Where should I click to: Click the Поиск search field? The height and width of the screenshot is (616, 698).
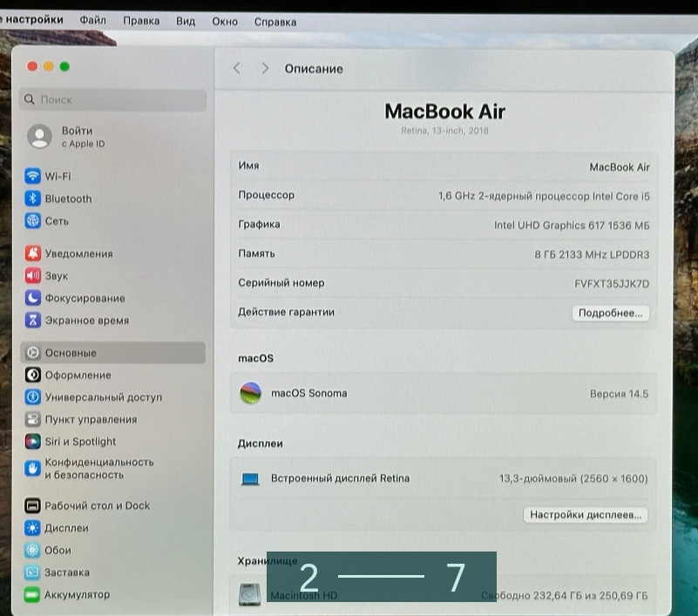click(x=112, y=99)
